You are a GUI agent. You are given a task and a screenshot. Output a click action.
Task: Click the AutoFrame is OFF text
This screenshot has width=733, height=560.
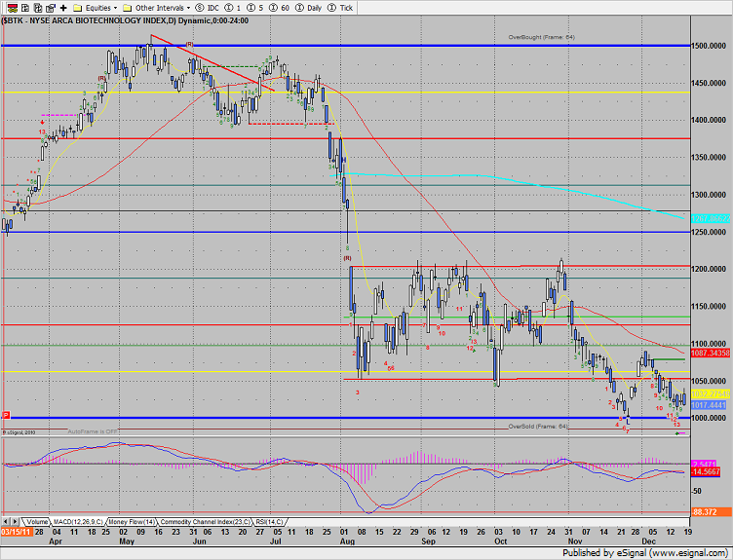coord(93,431)
